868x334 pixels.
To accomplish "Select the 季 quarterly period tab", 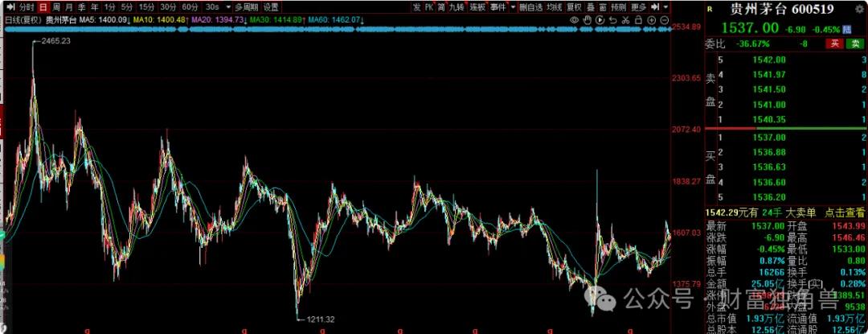I will [81, 7].
